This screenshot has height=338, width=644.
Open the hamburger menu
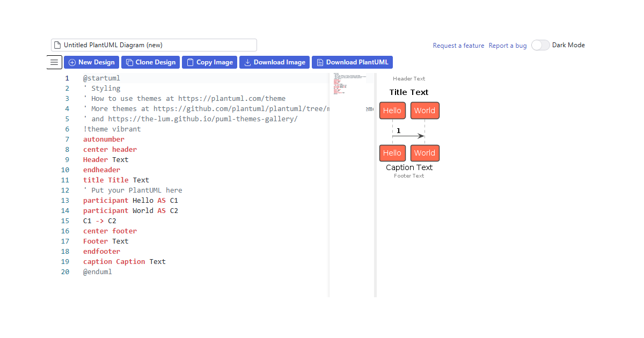(x=54, y=62)
